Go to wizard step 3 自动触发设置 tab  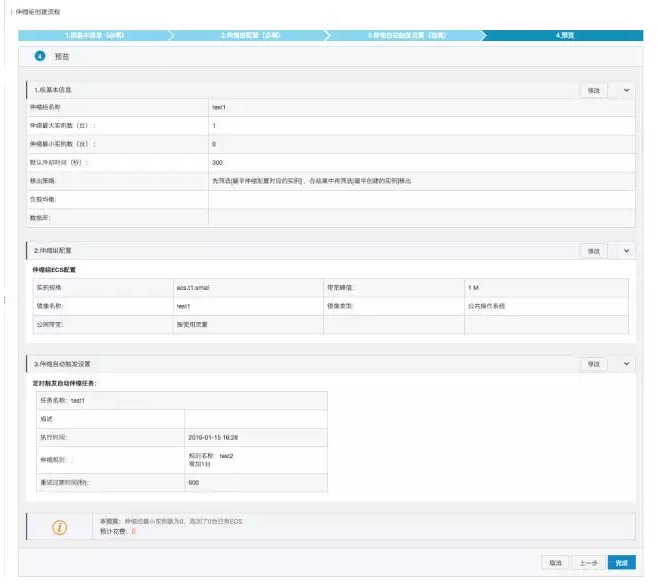click(404, 35)
